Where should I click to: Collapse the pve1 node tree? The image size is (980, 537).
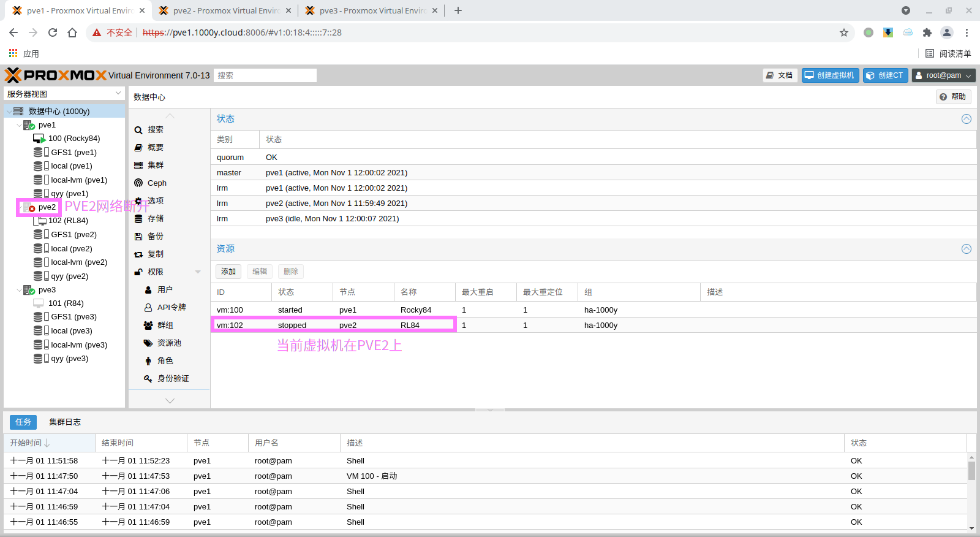[x=19, y=125]
